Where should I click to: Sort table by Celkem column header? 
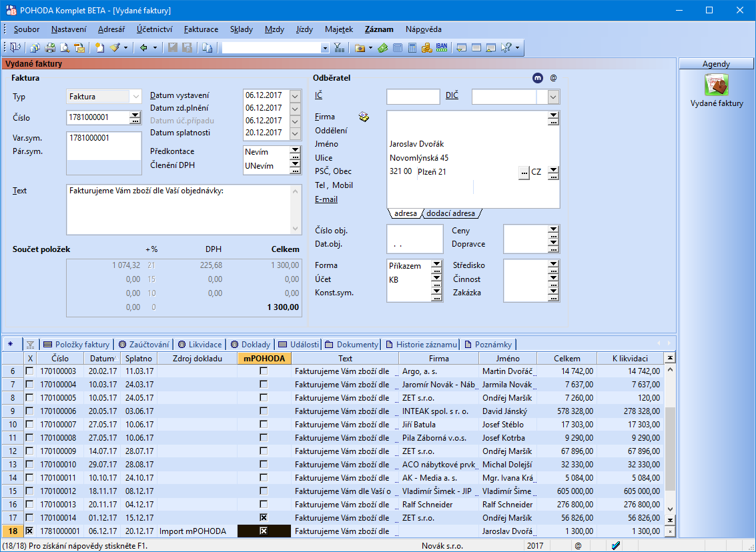[x=566, y=359]
